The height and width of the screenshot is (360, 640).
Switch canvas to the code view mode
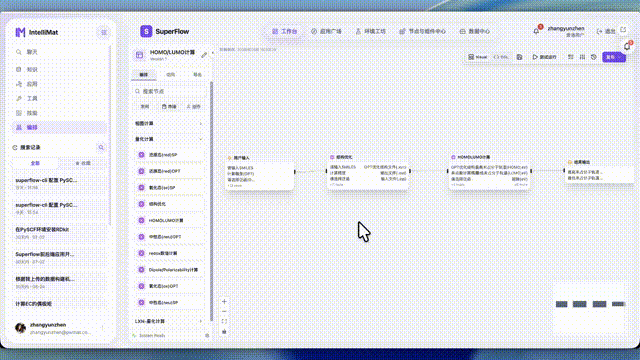pos(500,57)
